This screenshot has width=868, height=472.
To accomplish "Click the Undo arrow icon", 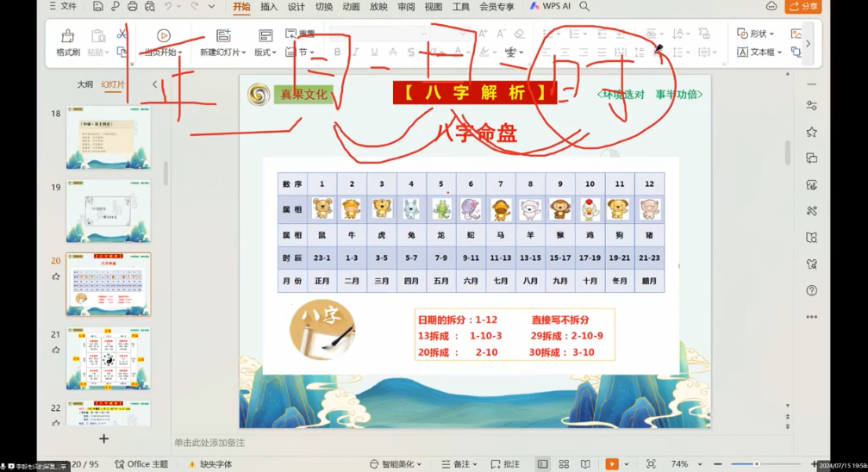I will [x=168, y=7].
